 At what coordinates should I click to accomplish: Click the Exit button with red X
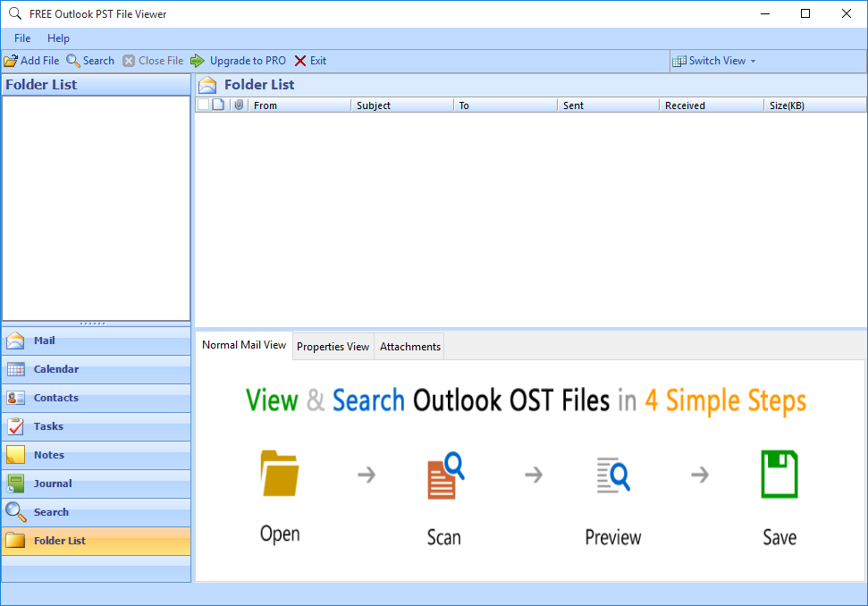[x=310, y=60]
